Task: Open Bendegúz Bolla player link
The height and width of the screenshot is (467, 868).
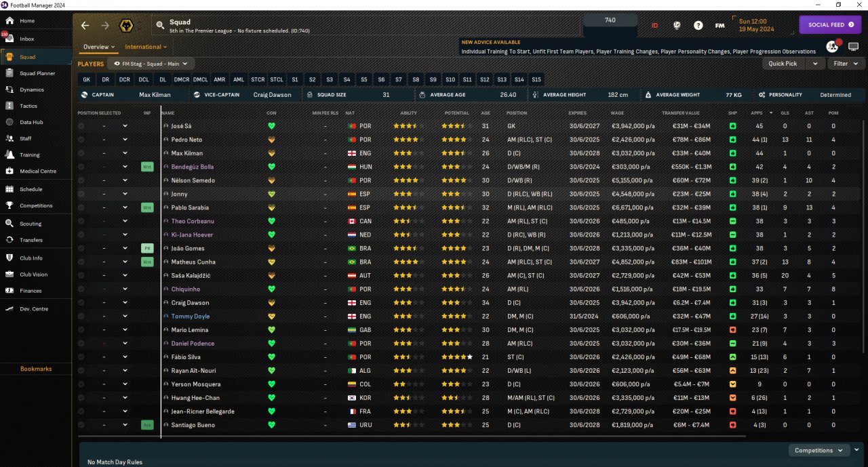Action: (193, 167)
